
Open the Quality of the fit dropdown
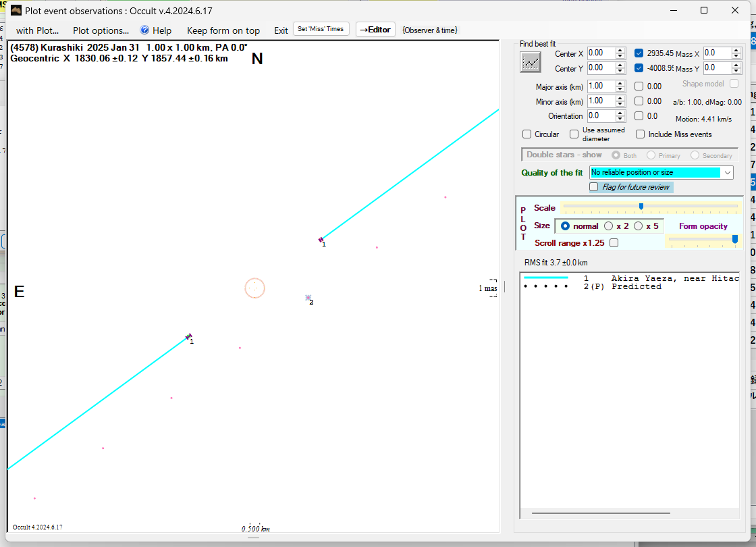[727, 173]
